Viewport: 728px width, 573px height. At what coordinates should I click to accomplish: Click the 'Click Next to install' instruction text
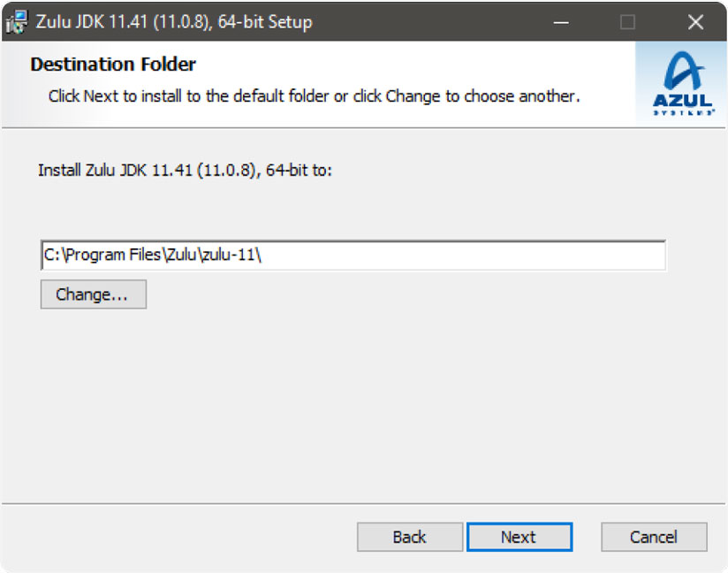(x=314, y=95)
